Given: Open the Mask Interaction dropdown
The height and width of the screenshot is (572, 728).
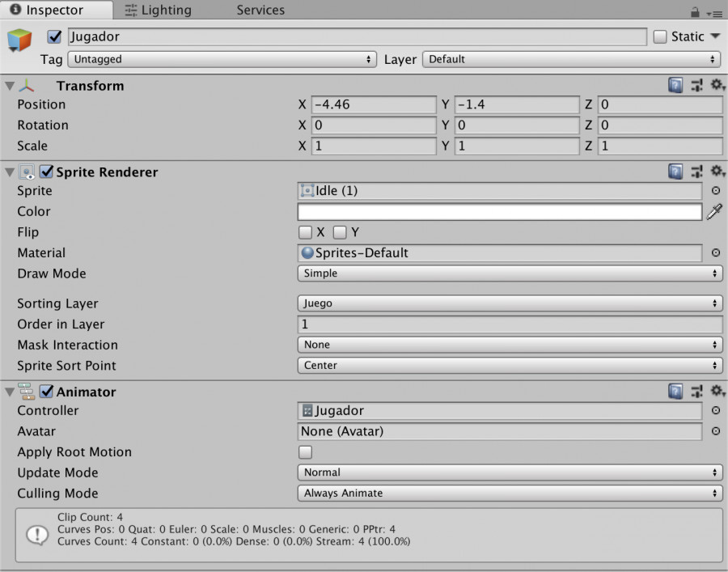Looking at the screenshot, I should tap(510, 345).
